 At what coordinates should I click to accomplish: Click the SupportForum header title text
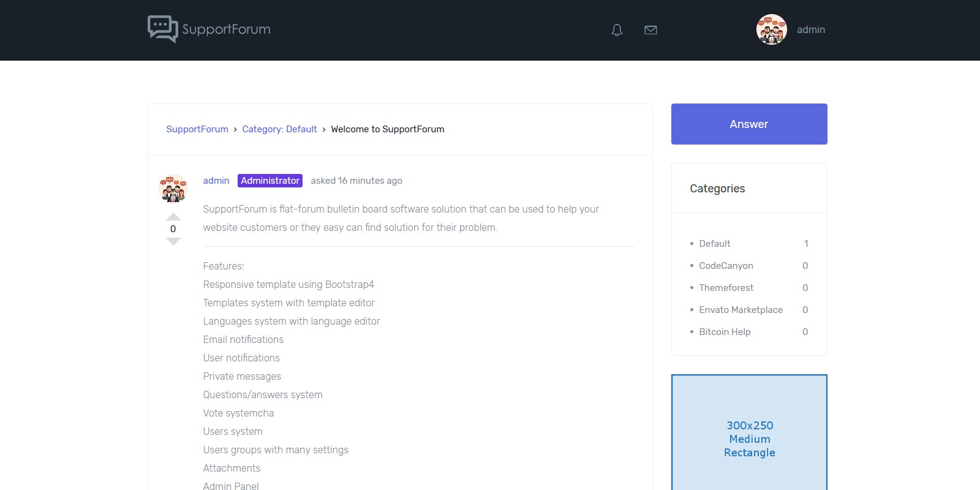[226, 29]
